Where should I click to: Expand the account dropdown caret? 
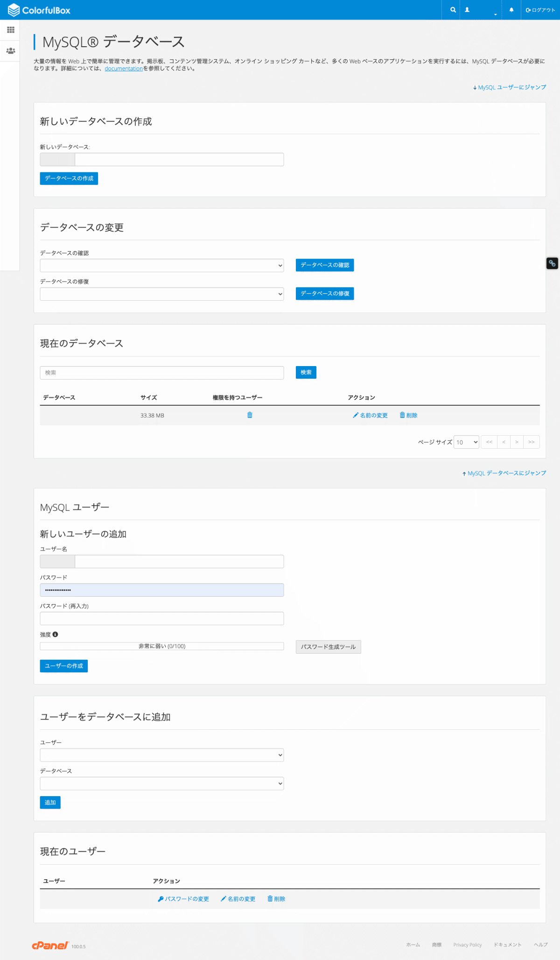495,14
